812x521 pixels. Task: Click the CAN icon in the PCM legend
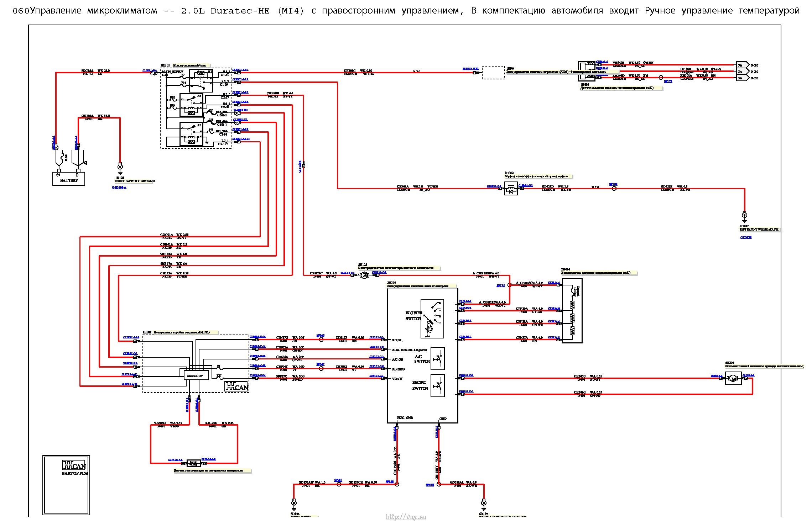tap(74, 465)
